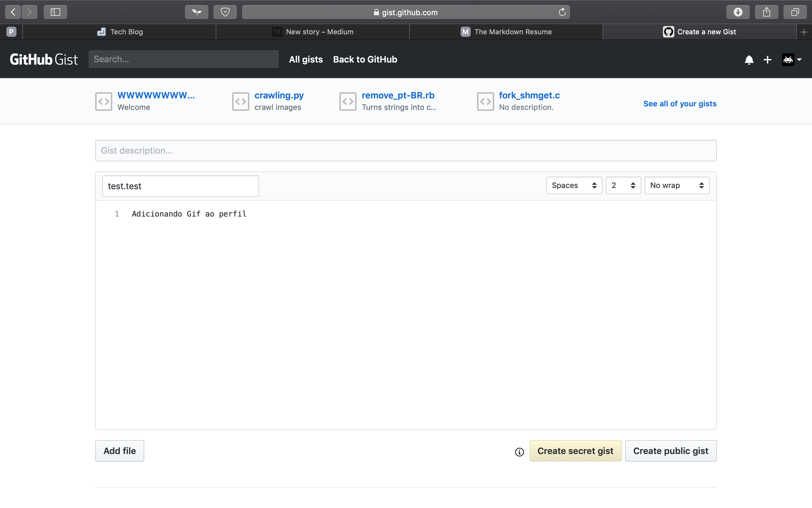Click the GitHub Gist logo
The width and height of the screenshot is (812, 508).
point(44,59)
